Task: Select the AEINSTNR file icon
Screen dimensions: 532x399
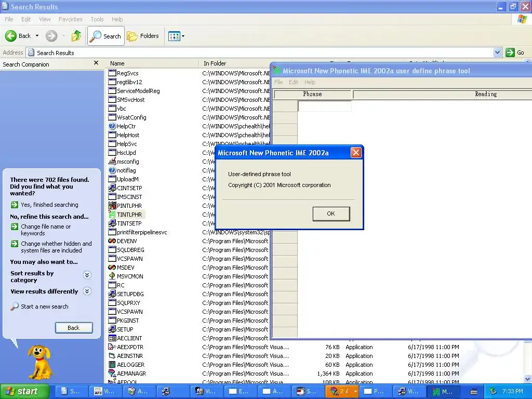Action: (112, 355)
